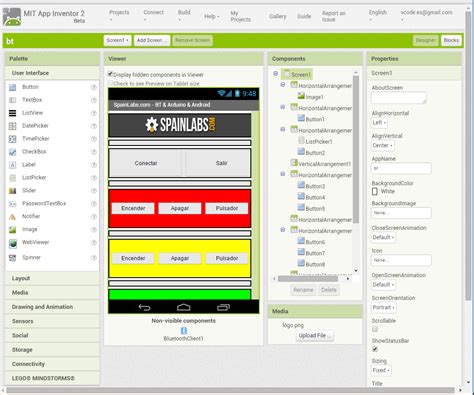Image resolution: width=474 pixels, height=395 pixels.
Task: Select the Slider component icon in Palette
Action: coord(12,191)
